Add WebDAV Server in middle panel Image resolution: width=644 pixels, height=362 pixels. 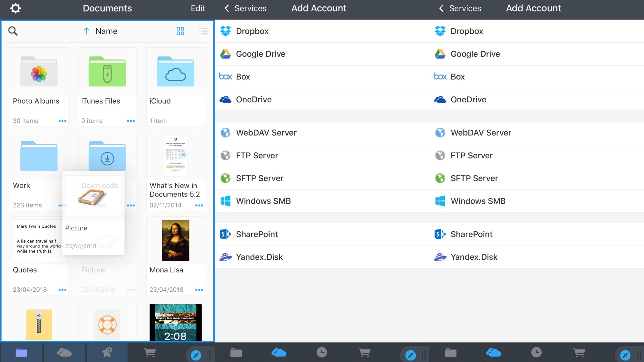coord(322,133)
